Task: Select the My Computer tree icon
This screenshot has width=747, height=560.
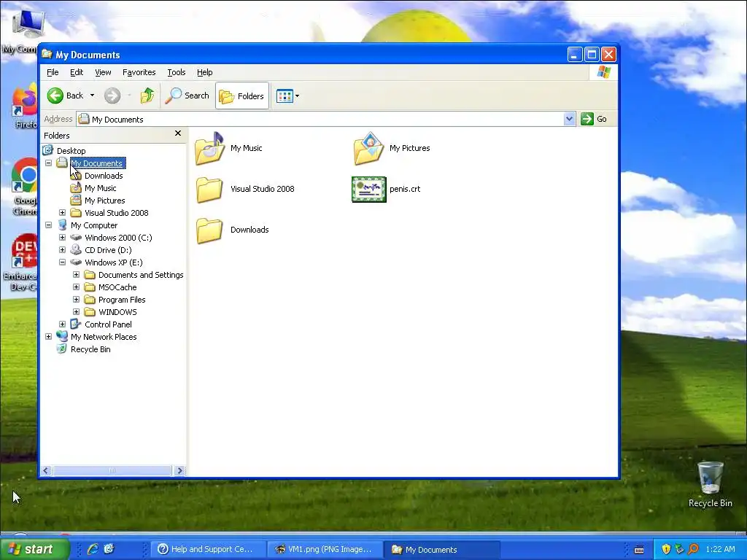Action: click(x=62, y=225)
